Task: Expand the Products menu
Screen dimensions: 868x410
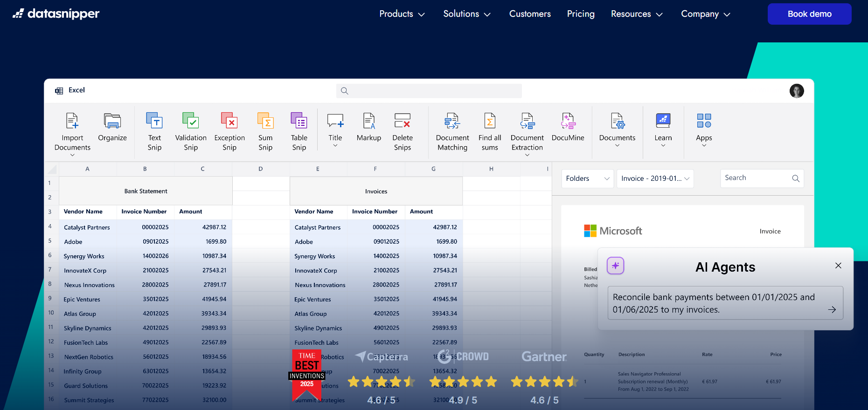Action: [x=402, y=14]
